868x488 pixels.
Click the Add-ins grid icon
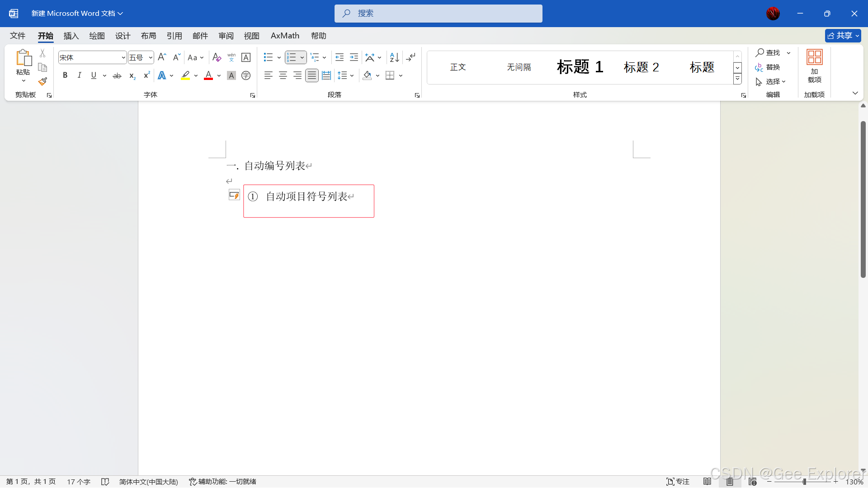point(814,57)
